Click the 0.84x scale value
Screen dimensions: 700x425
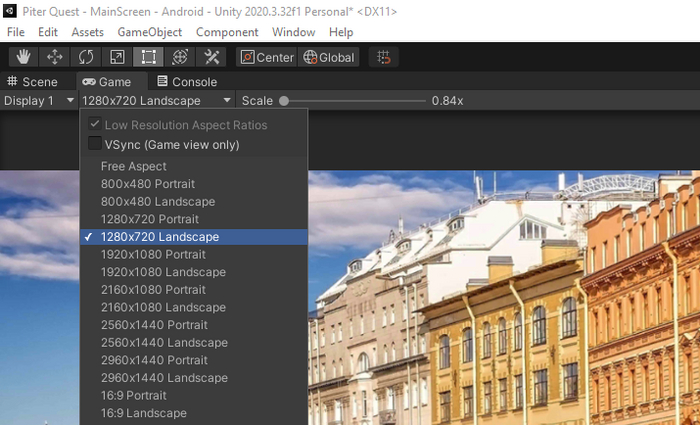[x=447, y=101]
